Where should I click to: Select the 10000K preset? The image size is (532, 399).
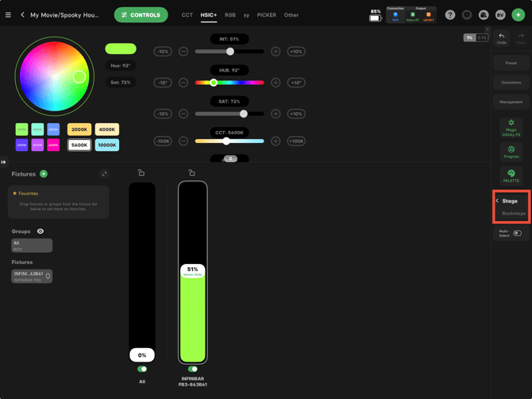coord(107,145)
